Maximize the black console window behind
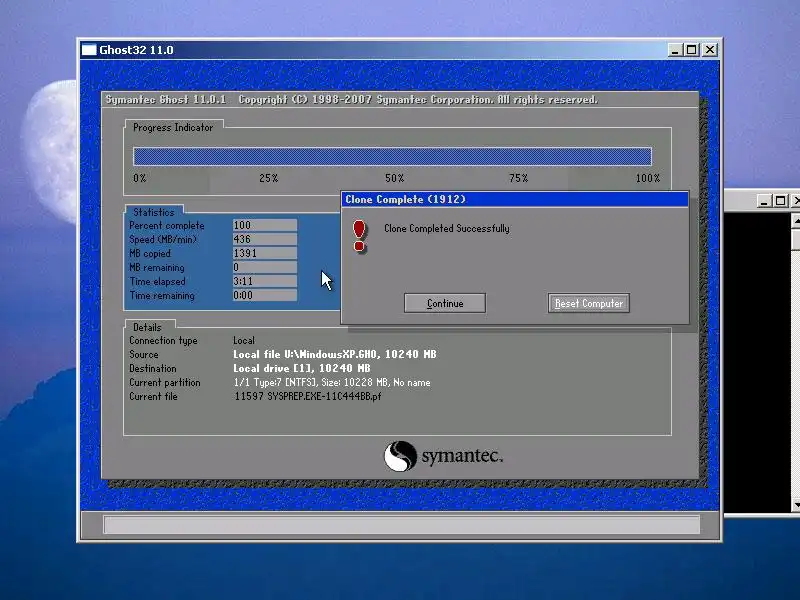This screenshot has width=800, height=600. pyautogui.click(x=781, y=201)
